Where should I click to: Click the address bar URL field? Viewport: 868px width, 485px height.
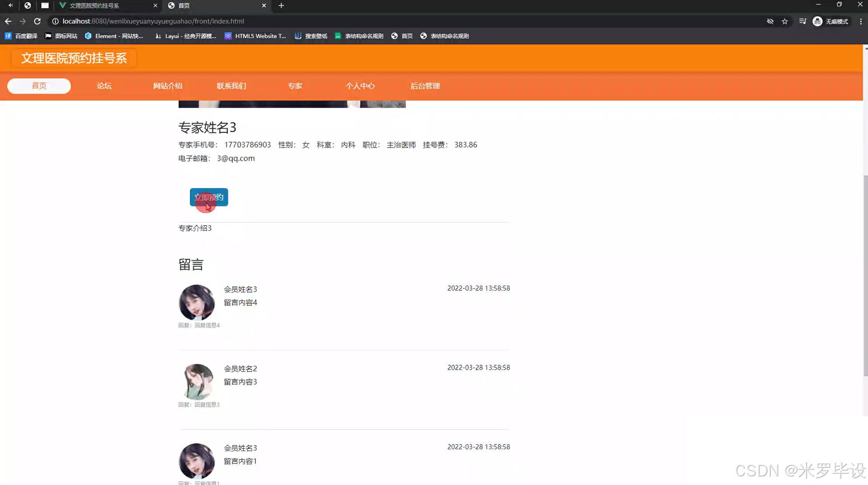point(407,21)
